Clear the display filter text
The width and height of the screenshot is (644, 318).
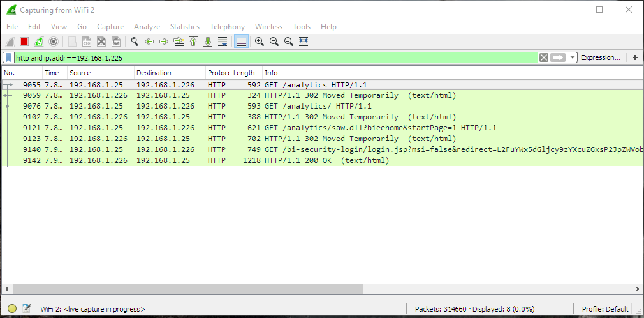coord(543,57)
